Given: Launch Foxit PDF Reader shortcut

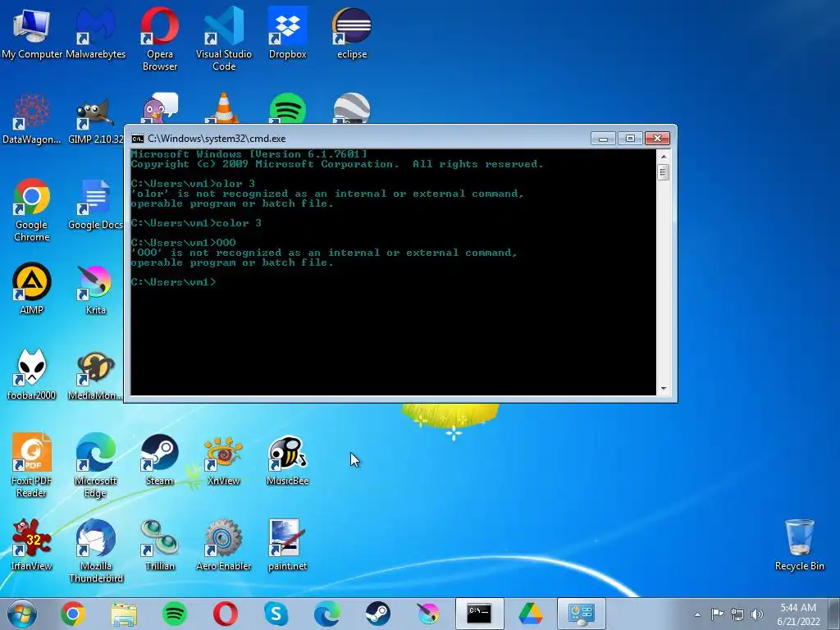Looking at the screenshot, I should point(32,466).
